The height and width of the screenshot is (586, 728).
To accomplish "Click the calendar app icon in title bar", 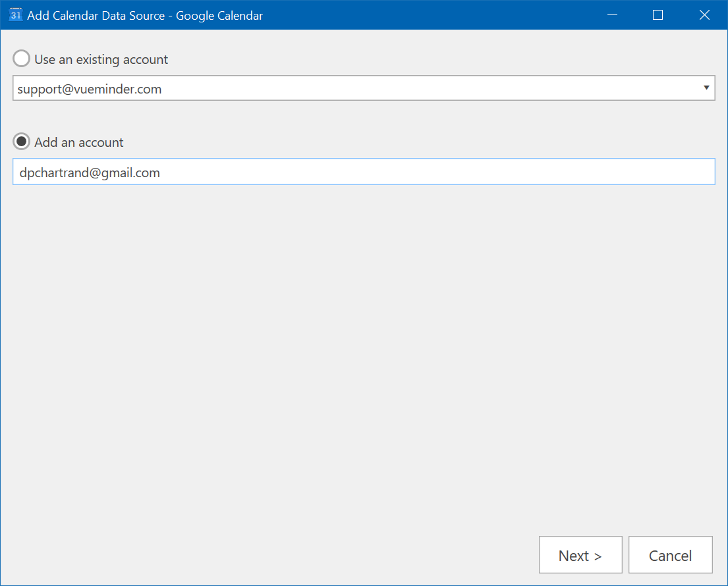I will 16,15.
